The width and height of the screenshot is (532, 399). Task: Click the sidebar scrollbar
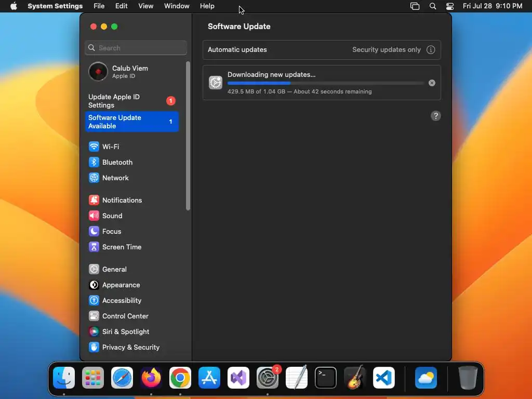tap(188, 136)
